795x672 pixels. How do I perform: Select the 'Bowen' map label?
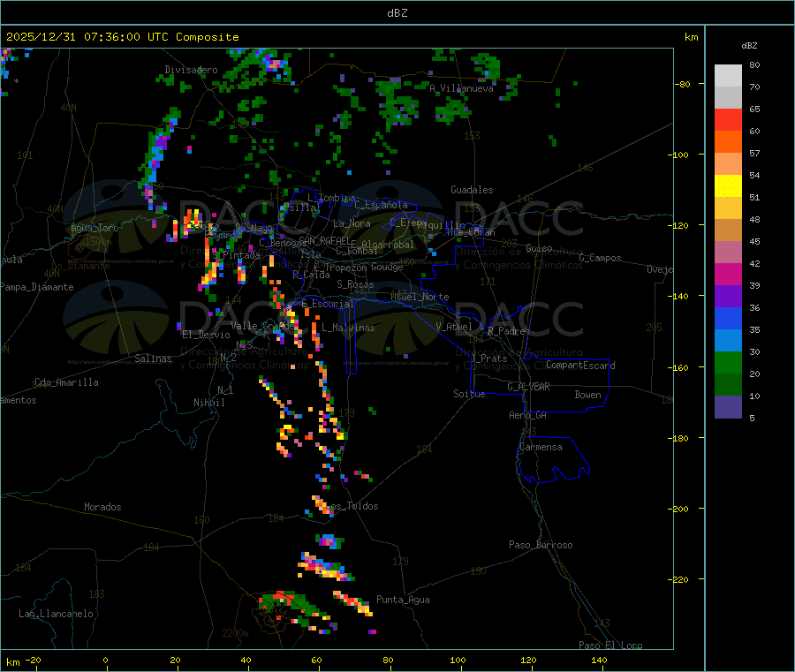tap(588, 395)
